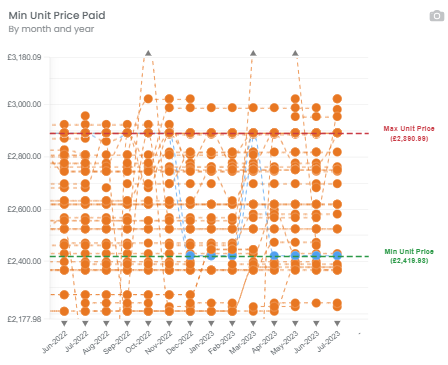
Task: Select the blue data point at Apr-2023
Action: coord(274,256)
